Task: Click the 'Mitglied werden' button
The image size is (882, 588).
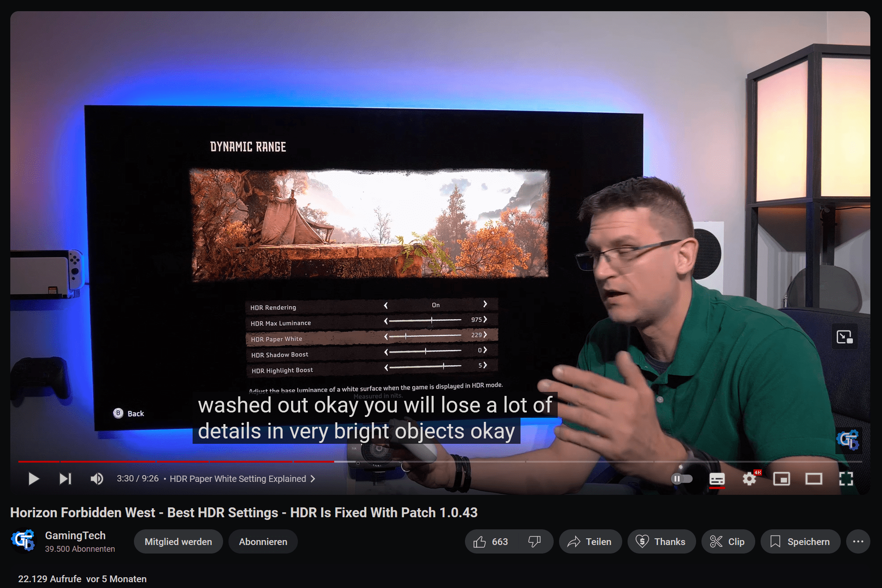Action: [178, 541]
